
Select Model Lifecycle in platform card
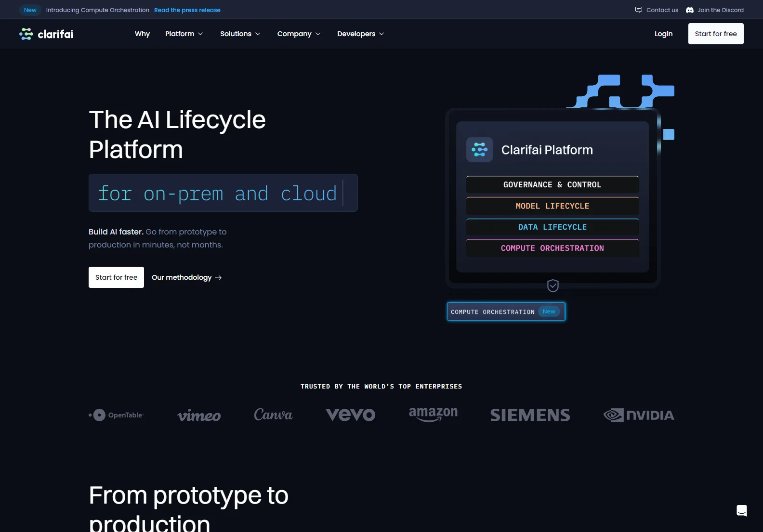(x=553, y=206)
